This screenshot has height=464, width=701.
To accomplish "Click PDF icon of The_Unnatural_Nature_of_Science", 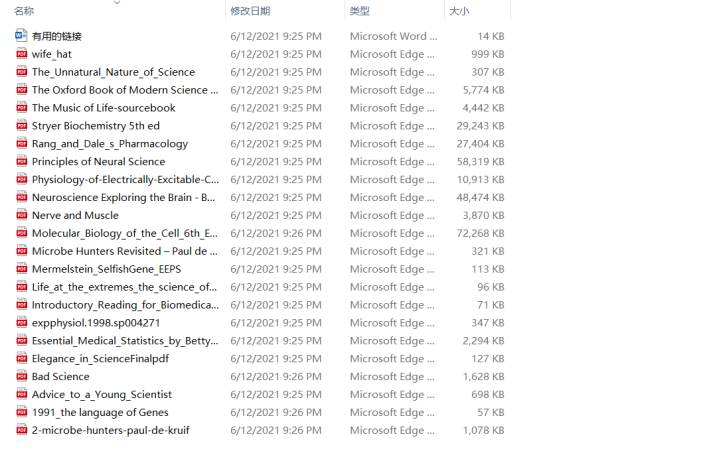I will [21, 72].
